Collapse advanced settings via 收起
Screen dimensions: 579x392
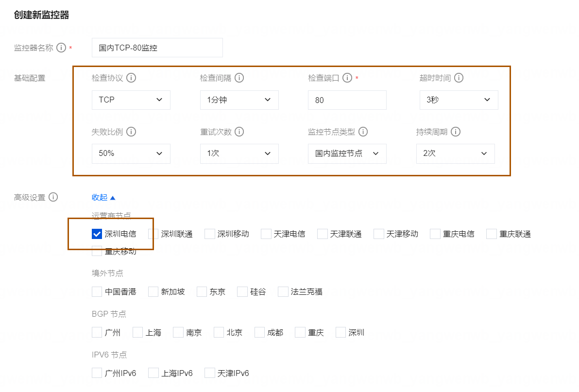pyautogui.click(x=103, y=198)
